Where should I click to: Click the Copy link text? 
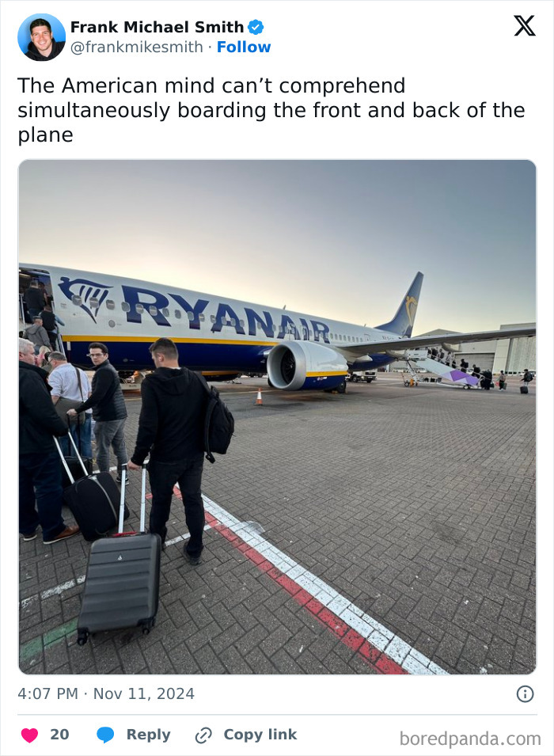pyautogui.click(x=260, y=735)
